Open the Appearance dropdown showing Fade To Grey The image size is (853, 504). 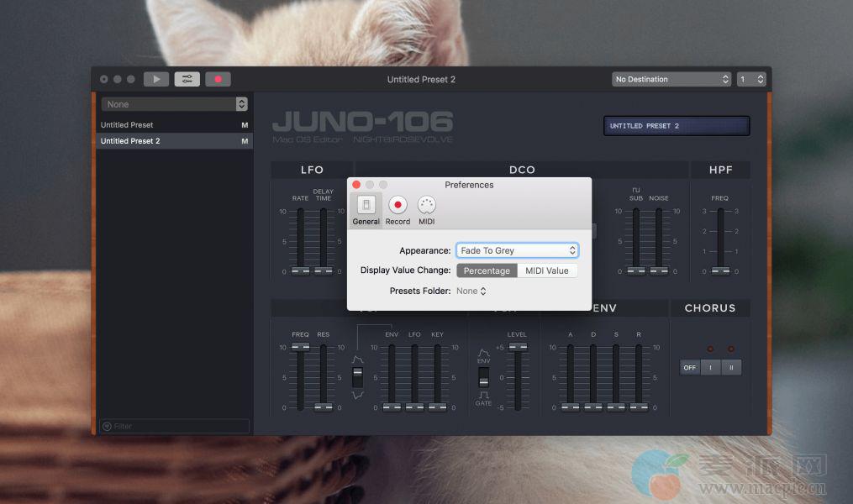517,250
